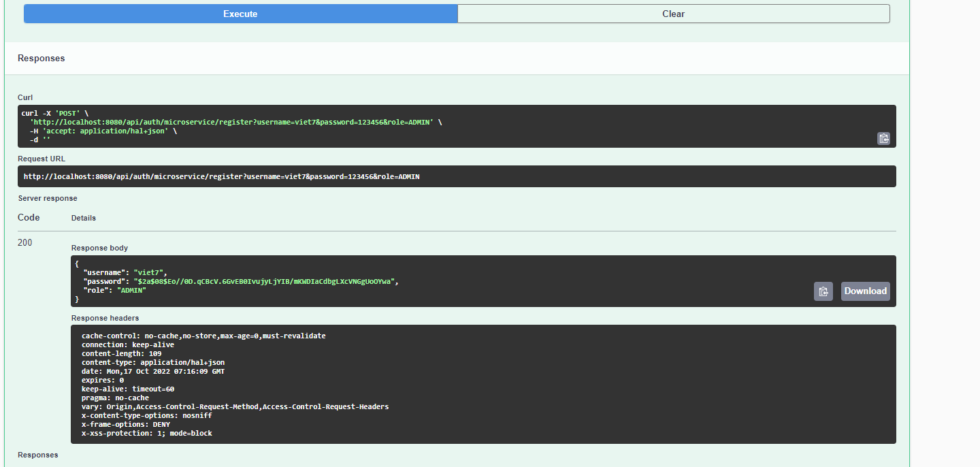
Task: Download the response body
Action: coord(866,291)
